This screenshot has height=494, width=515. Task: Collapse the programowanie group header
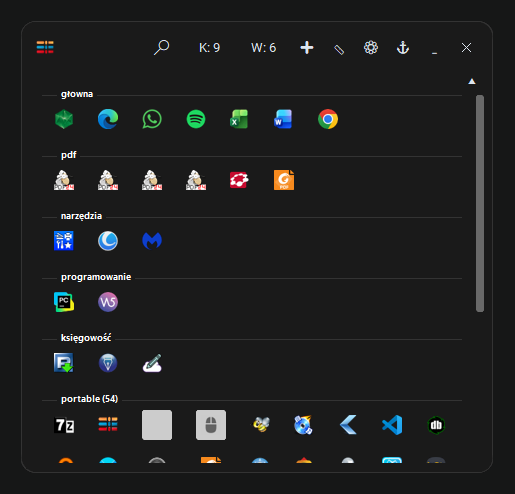point(96,277)
